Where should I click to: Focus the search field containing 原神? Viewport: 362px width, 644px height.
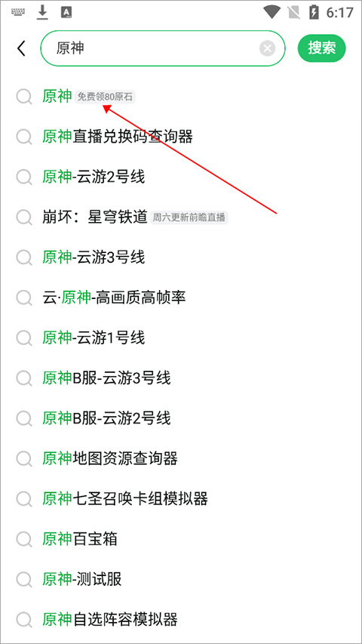point(163,48)
